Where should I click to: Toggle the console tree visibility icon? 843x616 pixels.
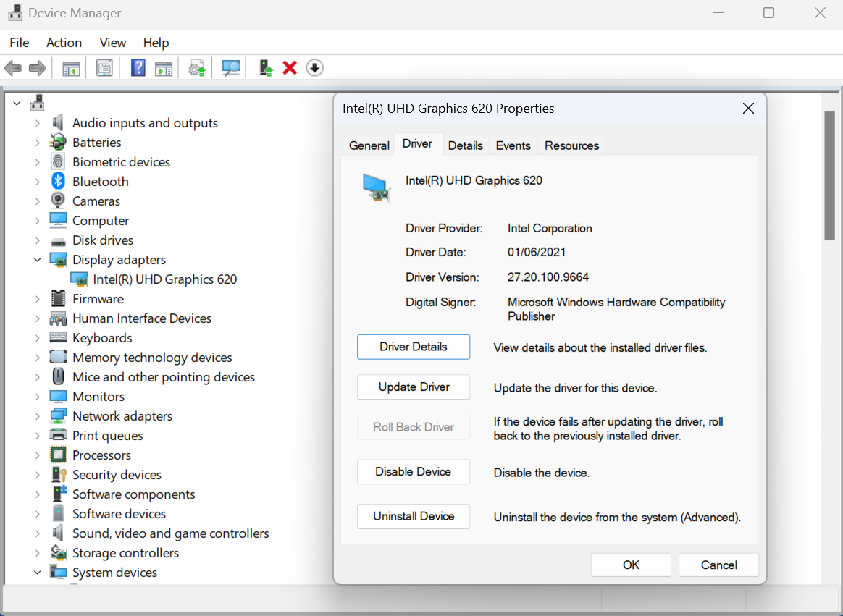(x=70, y=67)
